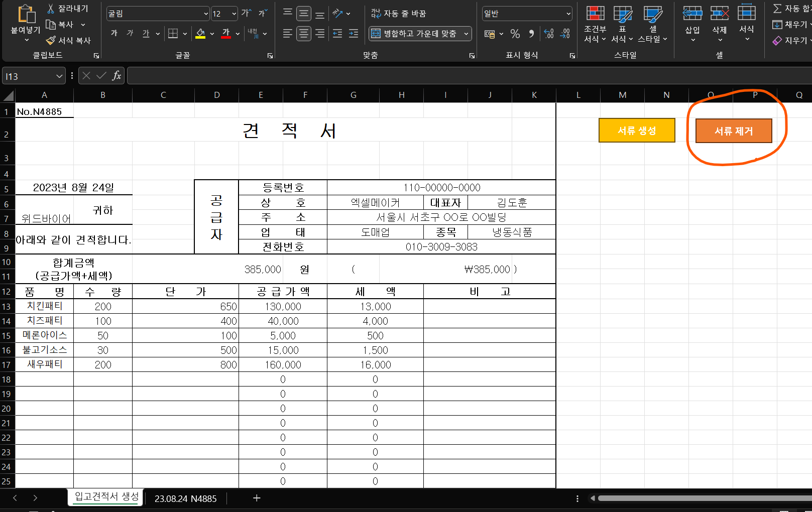Open font name dropdown 굴림
812x512 pixels.
206,14
